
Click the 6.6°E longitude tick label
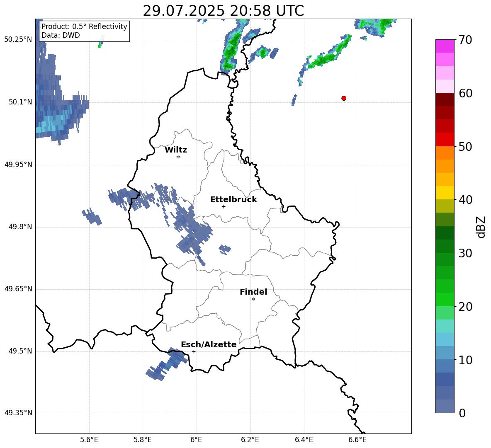coord(357,440)
